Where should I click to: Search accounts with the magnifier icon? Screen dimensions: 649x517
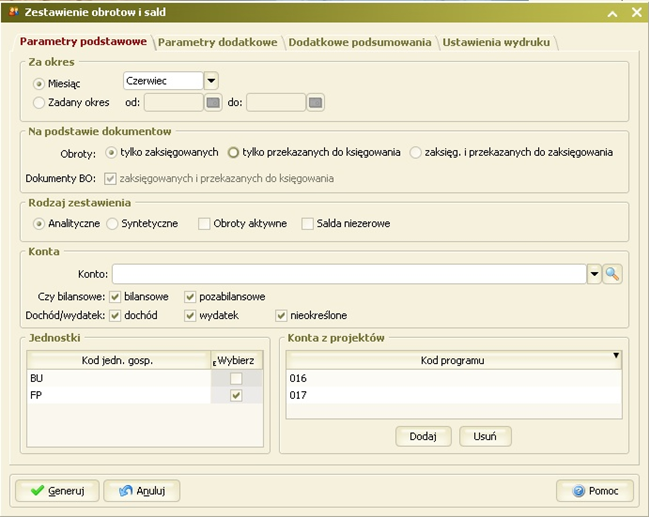point(612,274)
